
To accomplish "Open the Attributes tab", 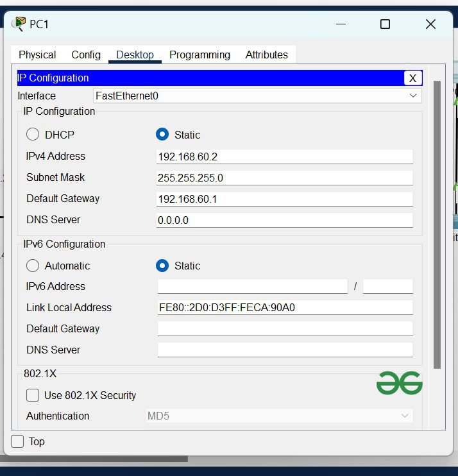I will (x=266, y=55).
